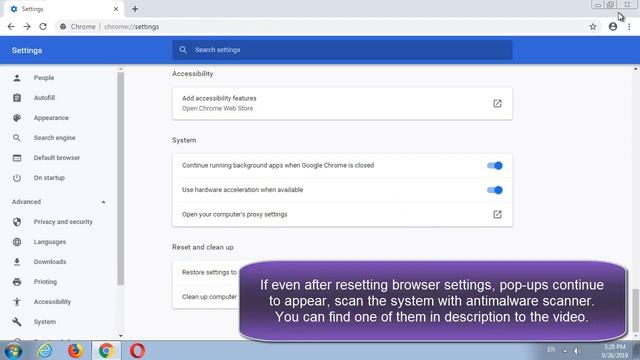
Task: Toggle Continue running background apps switch
Action: (495, 165)
